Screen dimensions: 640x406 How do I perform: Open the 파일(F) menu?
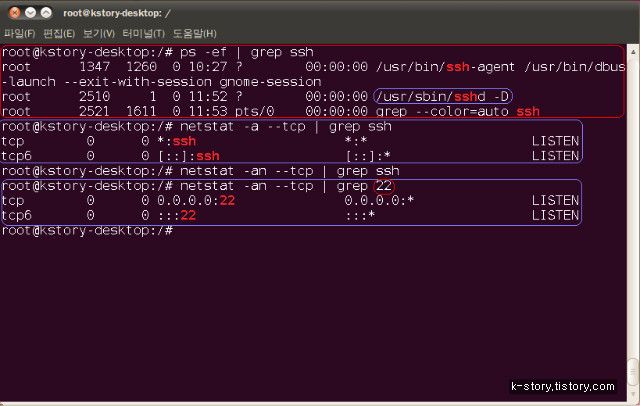[x=19, y=33]
